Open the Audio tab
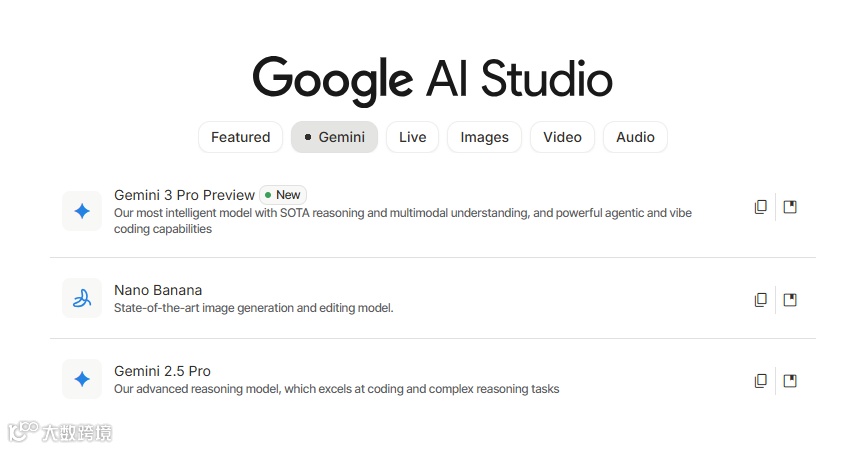 pos(635,137)
